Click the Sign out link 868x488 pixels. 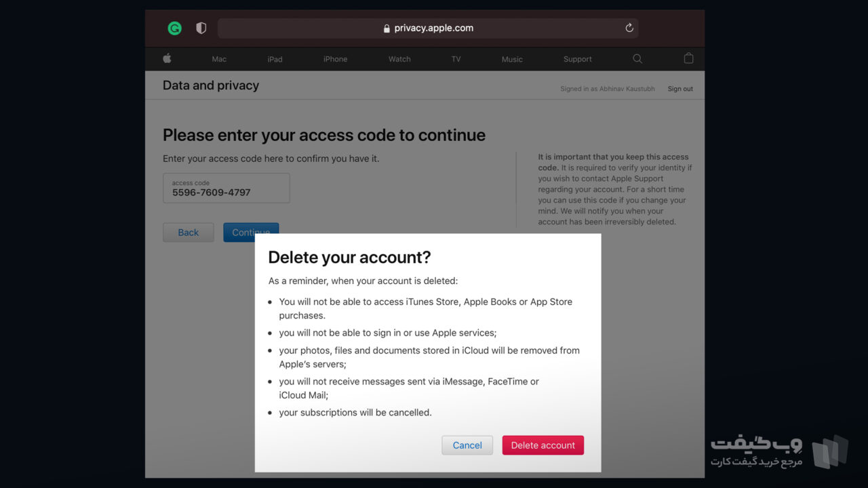(x=680, y=89)
